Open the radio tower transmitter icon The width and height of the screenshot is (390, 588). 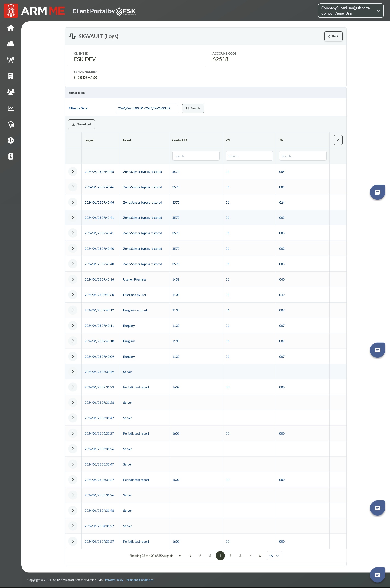click(10, 60)
